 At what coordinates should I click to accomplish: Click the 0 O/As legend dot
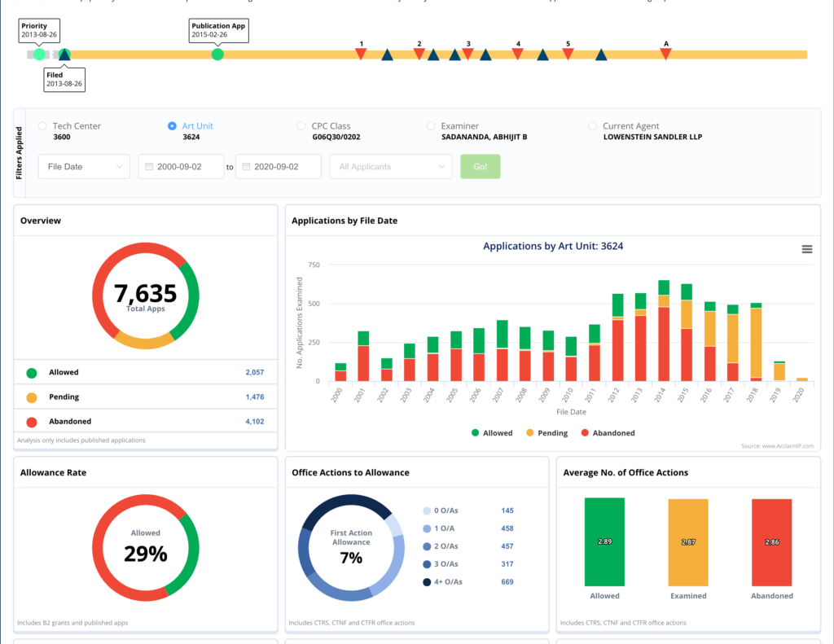(x=427, y=511)
